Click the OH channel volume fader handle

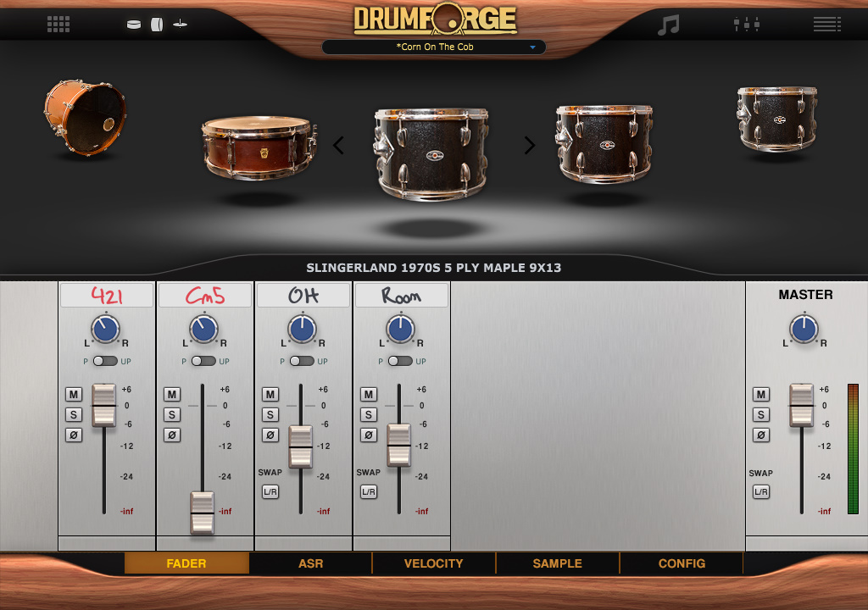301,447
